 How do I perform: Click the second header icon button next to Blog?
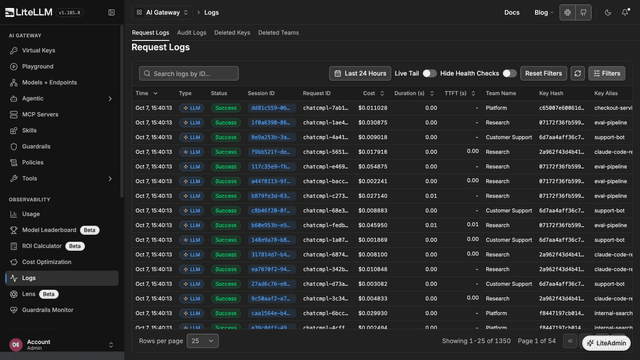pyautogui.click(x=584, y=13)
